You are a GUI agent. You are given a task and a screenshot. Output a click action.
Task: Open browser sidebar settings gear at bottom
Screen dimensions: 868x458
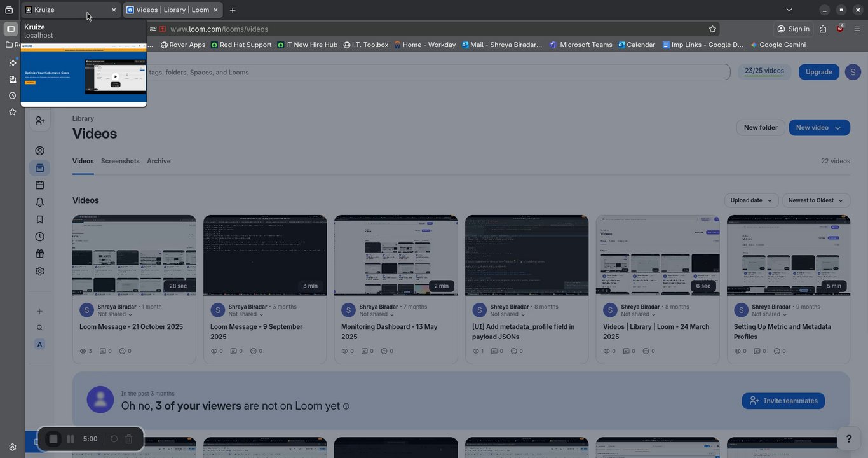tap(12, 447)
